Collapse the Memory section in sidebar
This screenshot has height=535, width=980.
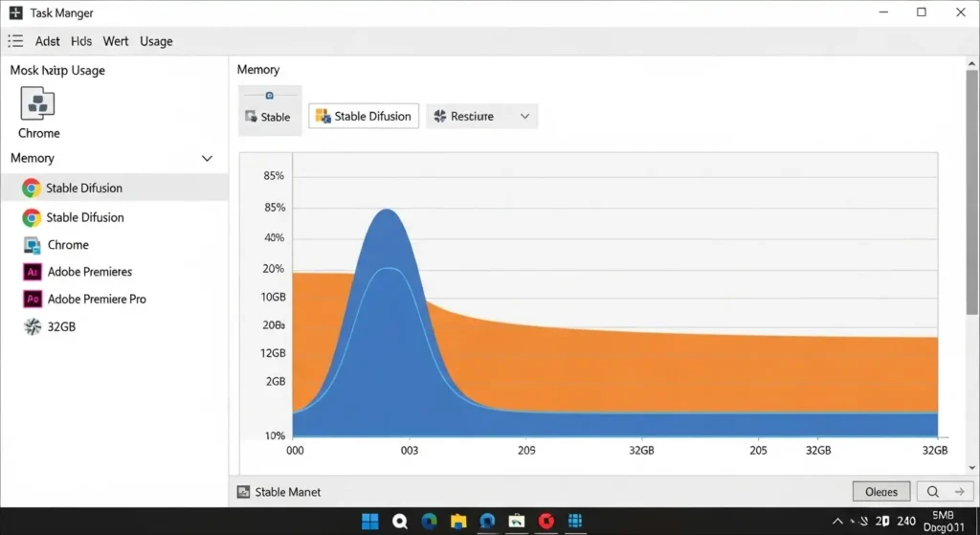(x=207, y=159)
